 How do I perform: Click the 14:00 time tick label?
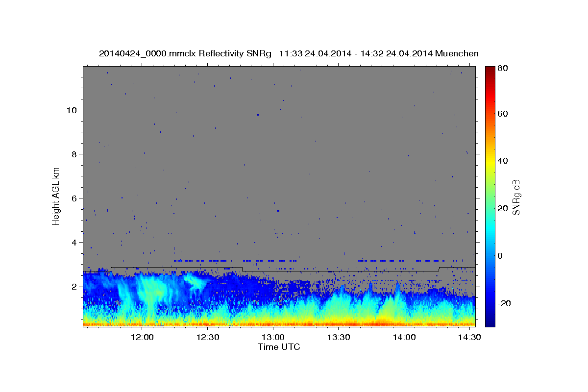404,338
